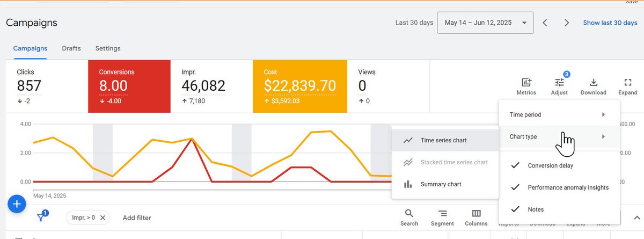Select the Impr. metric card
The image size is (644, 239).
tap(211, 86)
